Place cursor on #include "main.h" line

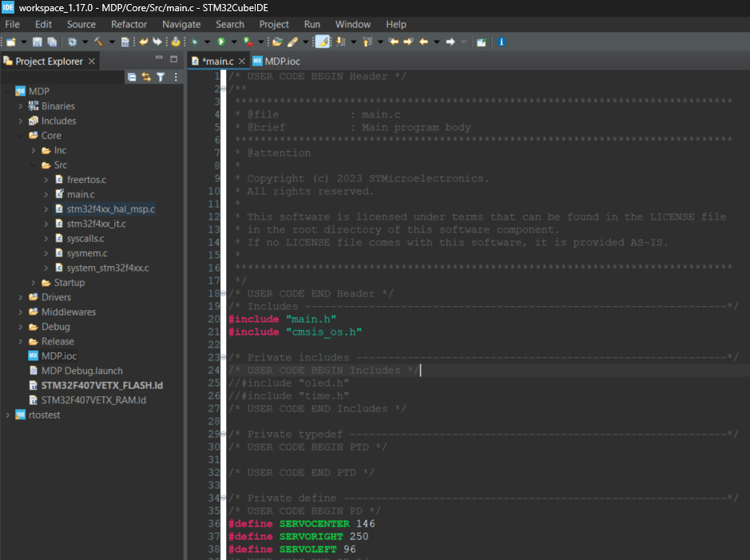click(x=282, y=319)
